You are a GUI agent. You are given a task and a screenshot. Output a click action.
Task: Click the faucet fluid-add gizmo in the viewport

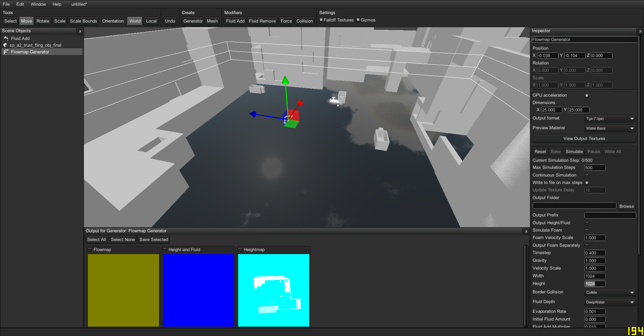[334, 101]
